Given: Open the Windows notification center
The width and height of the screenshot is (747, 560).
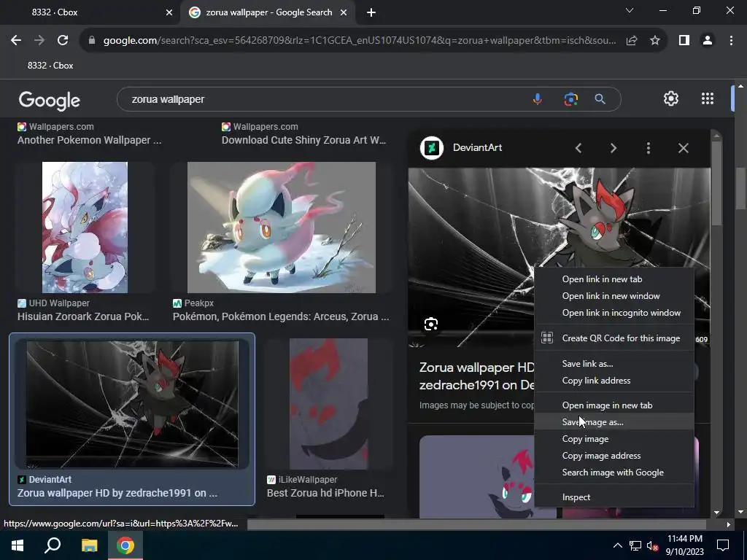Looking at the screenshot, I should pos(723,545).
